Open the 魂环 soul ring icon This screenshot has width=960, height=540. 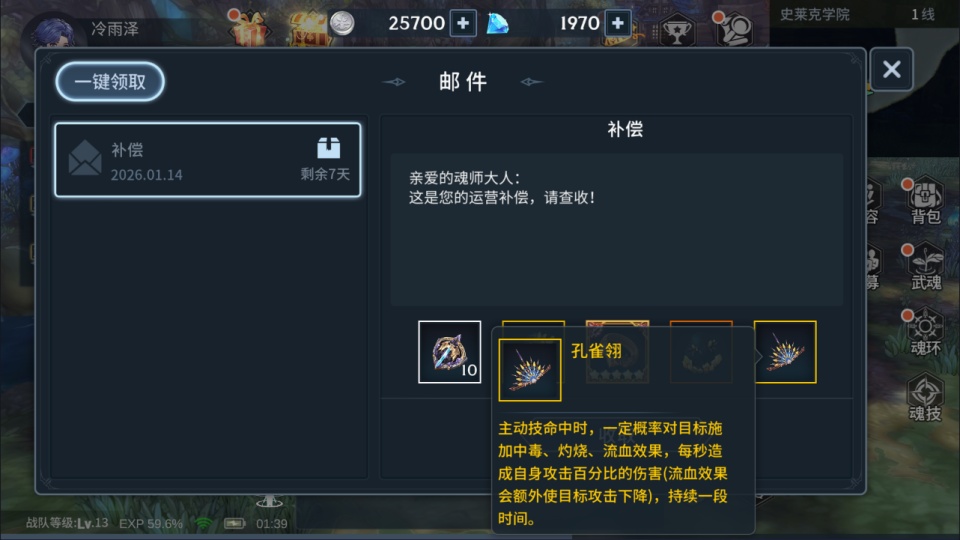tap(925, 332)
